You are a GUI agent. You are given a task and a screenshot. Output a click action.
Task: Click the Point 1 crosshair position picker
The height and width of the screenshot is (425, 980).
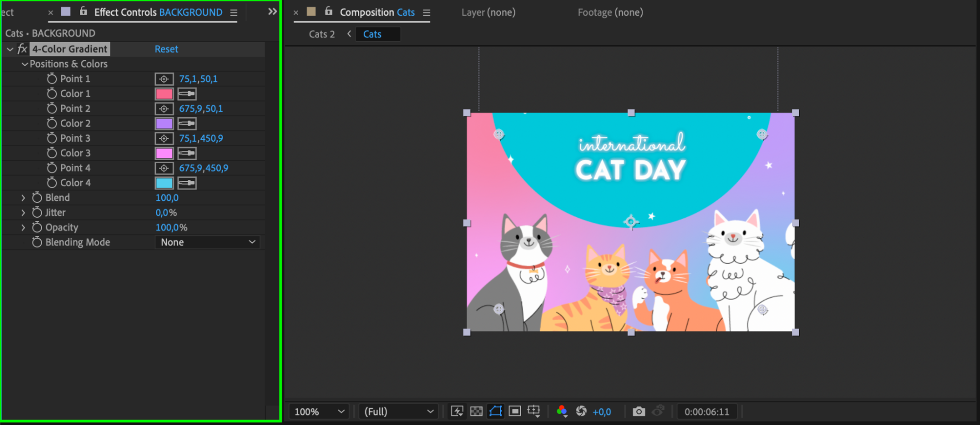tap(164, 79)
